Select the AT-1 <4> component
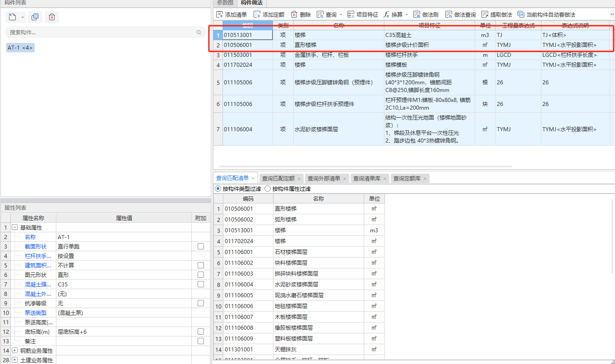 [20, 48]
